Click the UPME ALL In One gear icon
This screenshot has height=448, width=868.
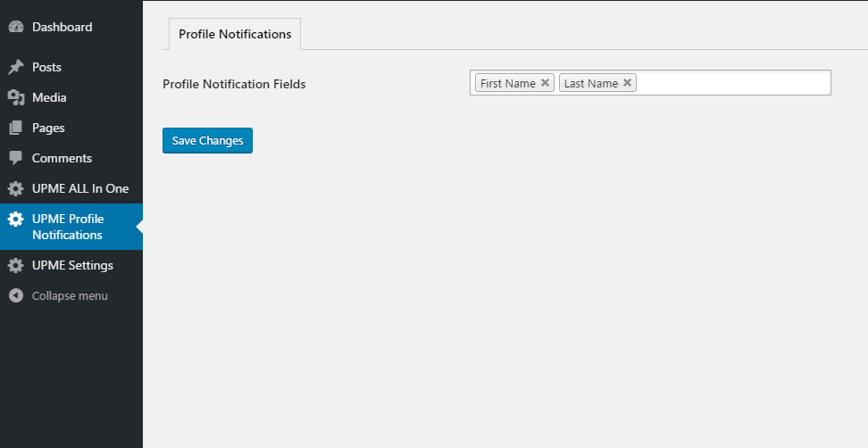[x=16, y=188]
